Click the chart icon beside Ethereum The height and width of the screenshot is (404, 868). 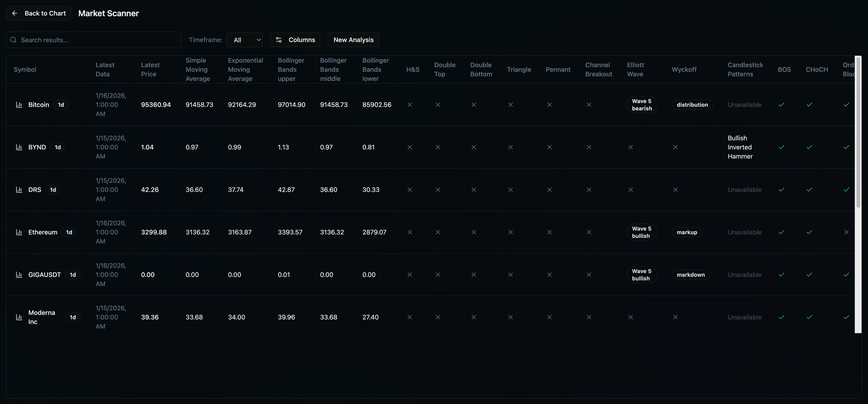tap(19, 232)
